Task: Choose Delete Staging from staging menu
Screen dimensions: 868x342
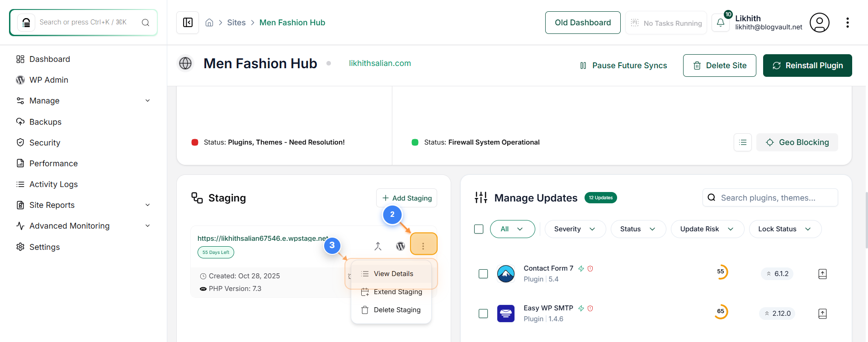Action: point(392,310)
